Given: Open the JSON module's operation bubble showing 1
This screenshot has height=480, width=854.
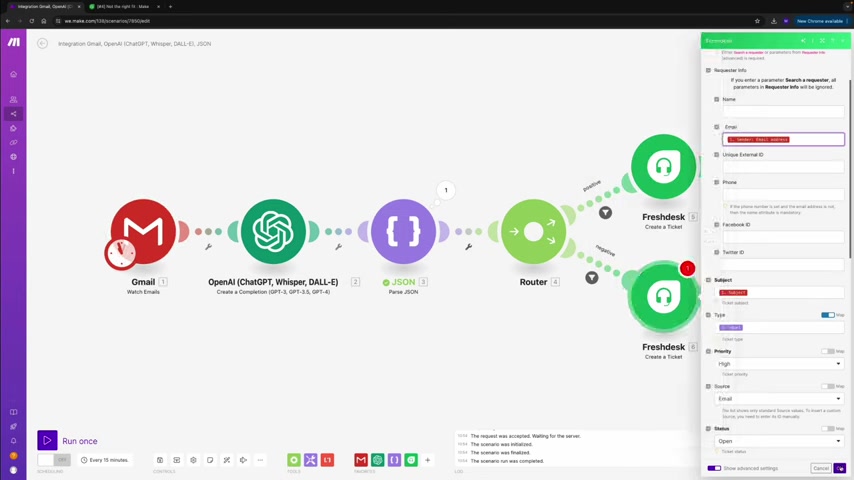Looking at the screenshot, I should coord(446,190).
